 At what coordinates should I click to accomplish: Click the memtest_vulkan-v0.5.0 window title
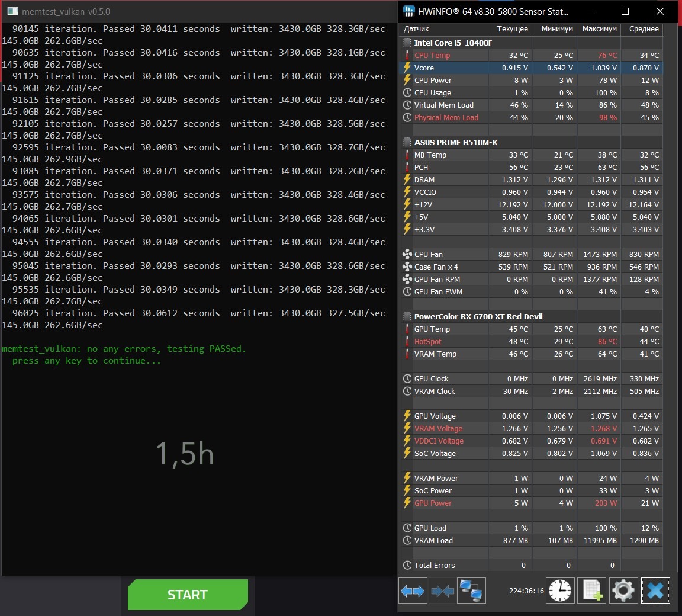point(66,12)
